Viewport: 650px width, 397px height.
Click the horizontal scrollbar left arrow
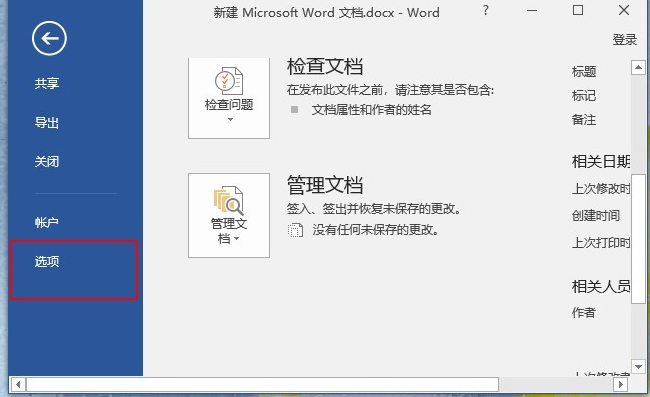(x=18, y=385)
